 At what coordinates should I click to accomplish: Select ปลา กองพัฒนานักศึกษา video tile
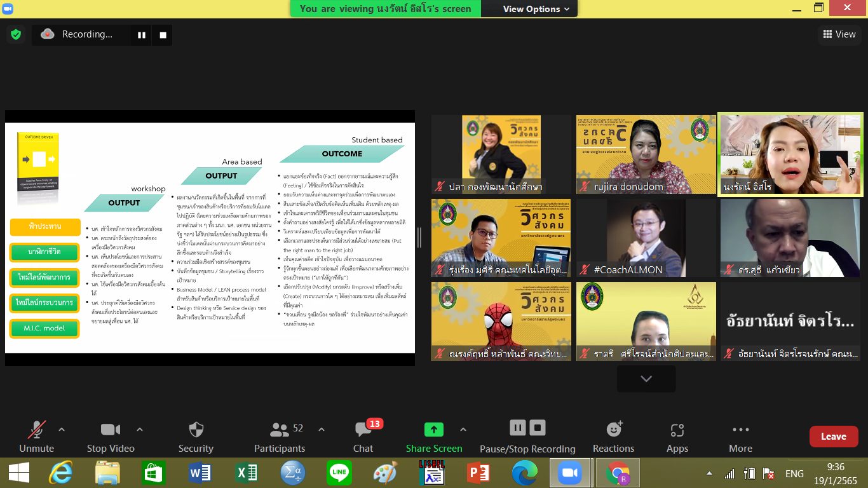501,154
